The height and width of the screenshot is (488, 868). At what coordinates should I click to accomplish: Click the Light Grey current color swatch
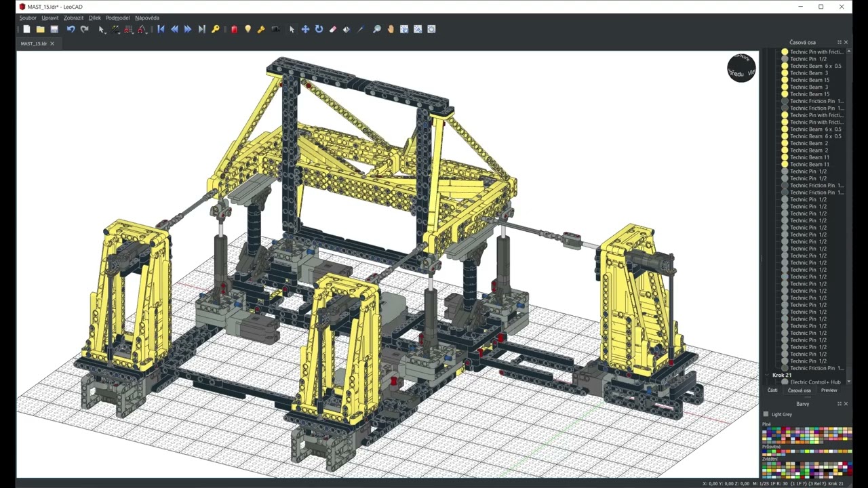pos(766,414)
